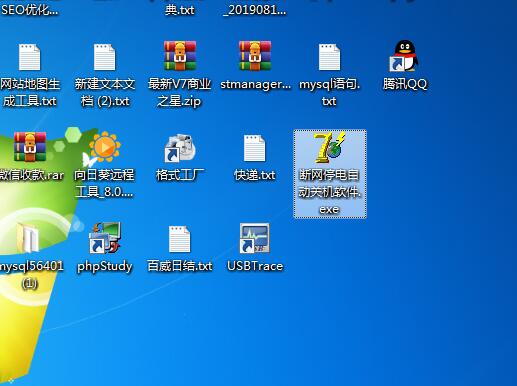The width and height of the screenshot is (517, 386).
Task: Select the 微信收款.rar archive icon
Action: coord(30,147)
